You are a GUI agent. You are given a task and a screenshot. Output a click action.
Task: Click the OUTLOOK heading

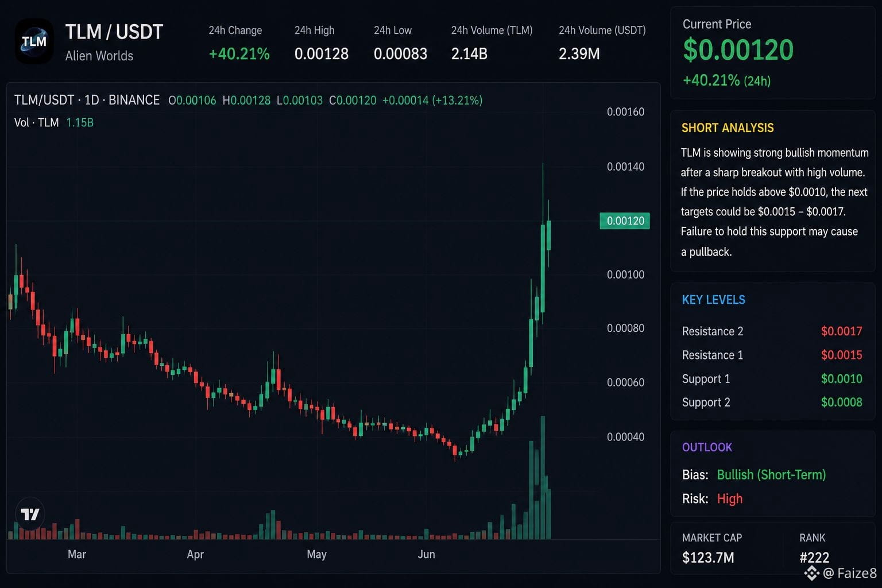(x=707, y=447)
